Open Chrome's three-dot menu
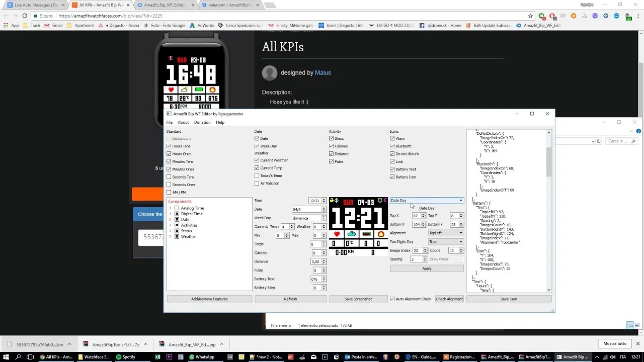The height and width of the screenshot is (362, 644). 638,16
